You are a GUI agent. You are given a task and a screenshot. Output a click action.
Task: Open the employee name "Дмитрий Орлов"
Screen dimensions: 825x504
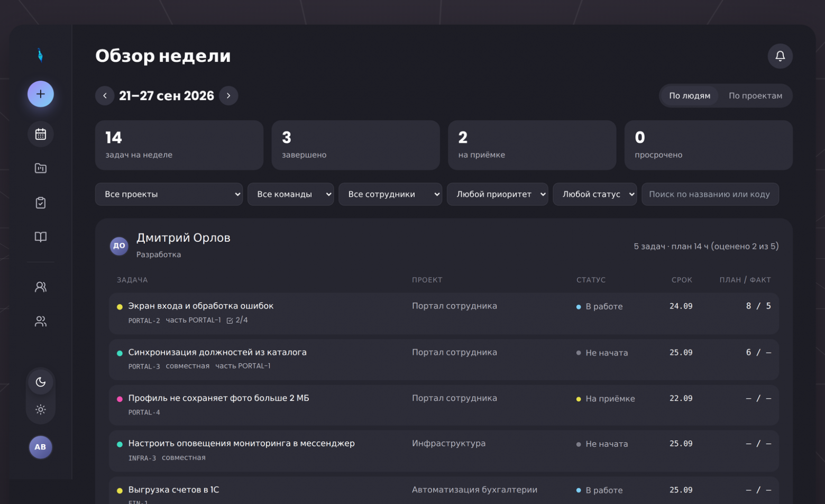[x=184, y=238]
